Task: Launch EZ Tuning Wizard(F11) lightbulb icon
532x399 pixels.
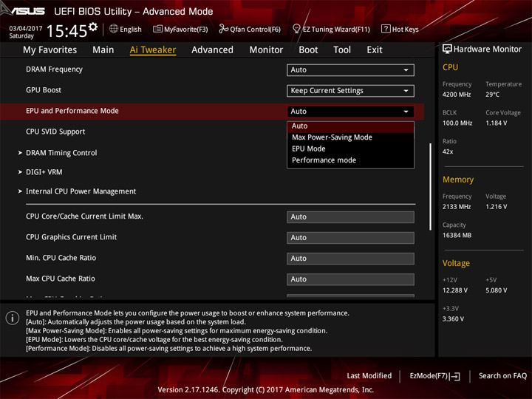Action: [x=296, y=29]
